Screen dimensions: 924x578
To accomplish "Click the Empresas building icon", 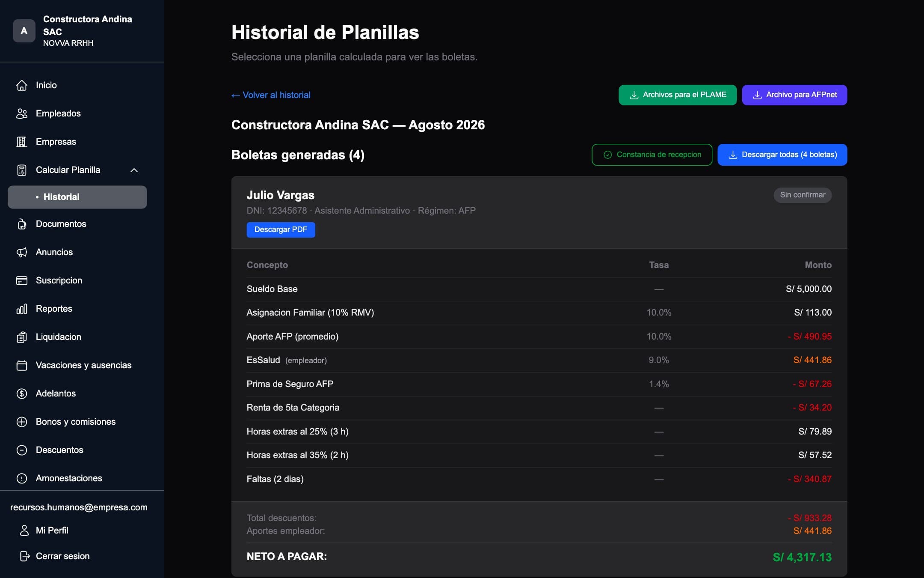I will (22, 142).
